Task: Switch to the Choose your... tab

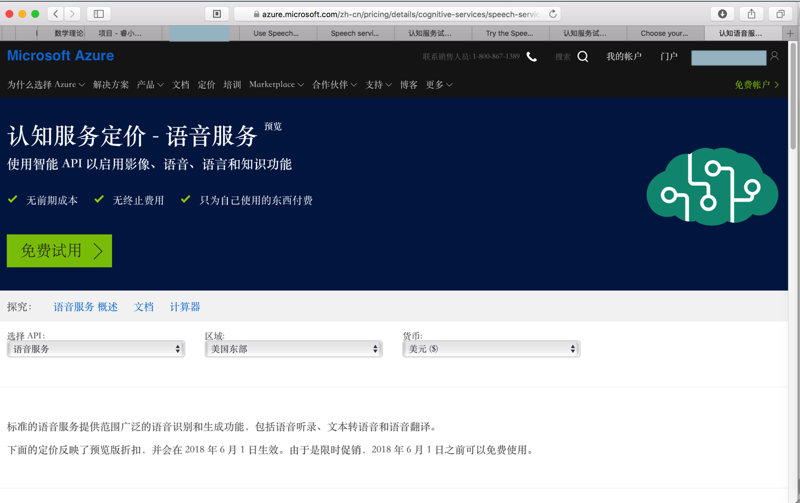Action: coord(664,33)
